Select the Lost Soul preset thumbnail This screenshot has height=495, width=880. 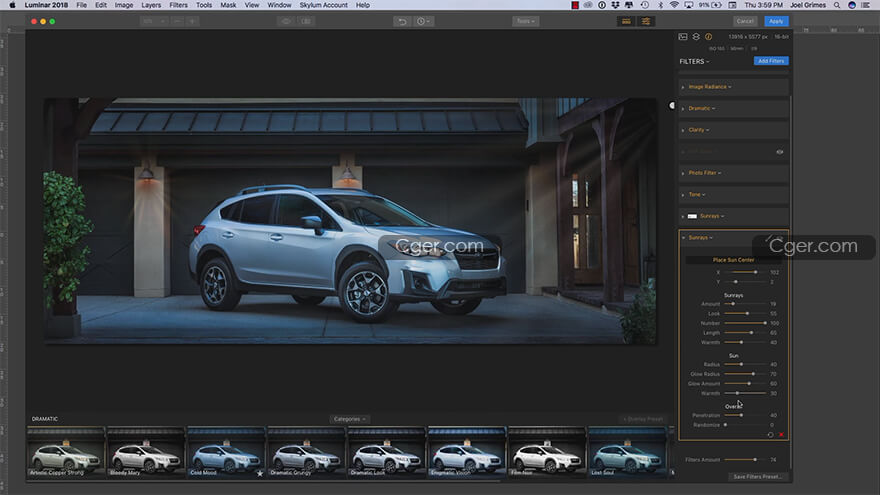tap(626, 452)
